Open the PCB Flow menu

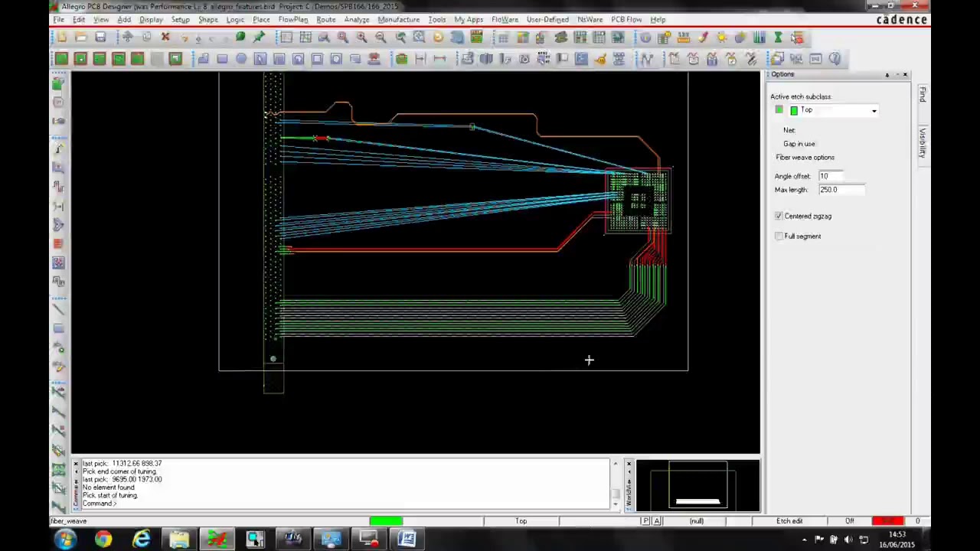click(626, 20)
